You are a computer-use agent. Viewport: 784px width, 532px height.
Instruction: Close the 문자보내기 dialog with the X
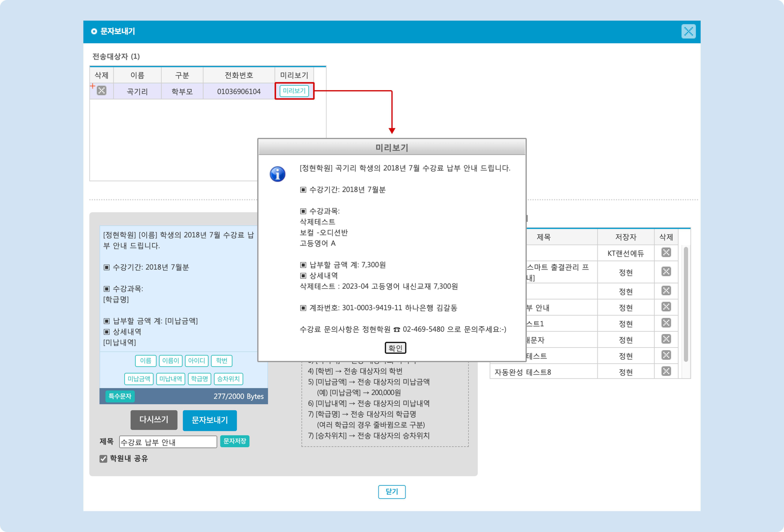[x=688, y=32]
